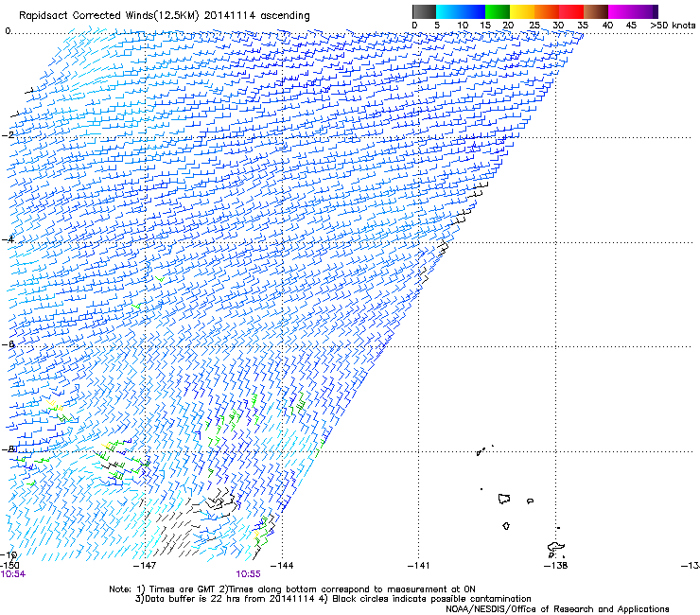This screenshot has width=700, height=615.
Task: Click the '15' label under the legend
Action: coord(485,26)
